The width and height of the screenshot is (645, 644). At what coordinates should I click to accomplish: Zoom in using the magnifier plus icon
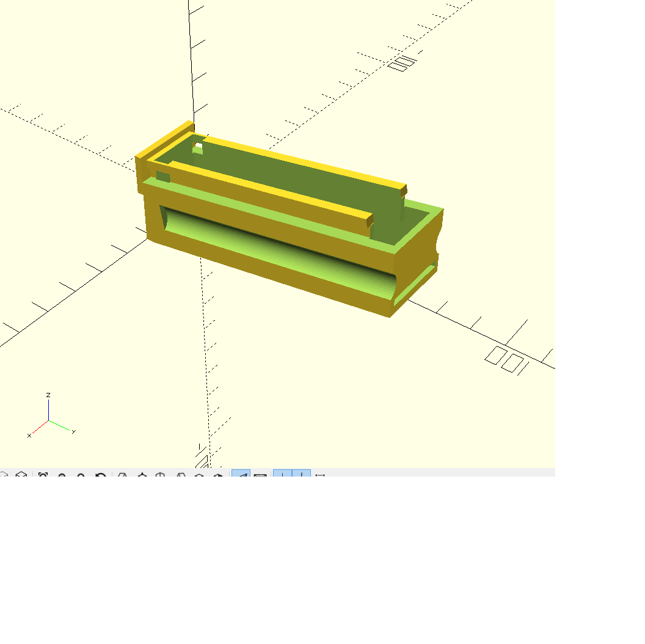pyautogui.click(x=62, y=475)
